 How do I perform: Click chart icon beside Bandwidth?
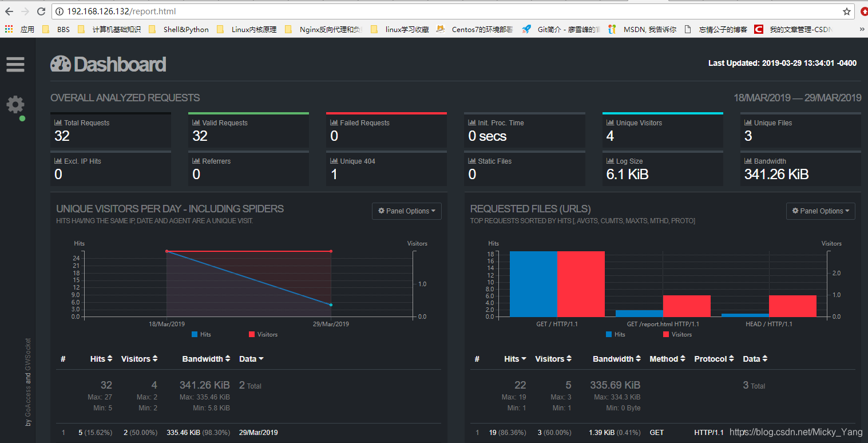coord(748,161)
